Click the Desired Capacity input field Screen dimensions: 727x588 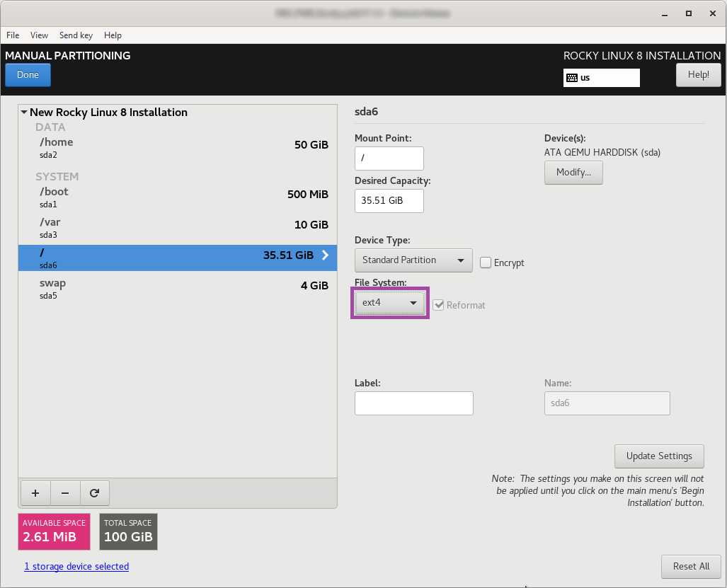click(389, 201)
